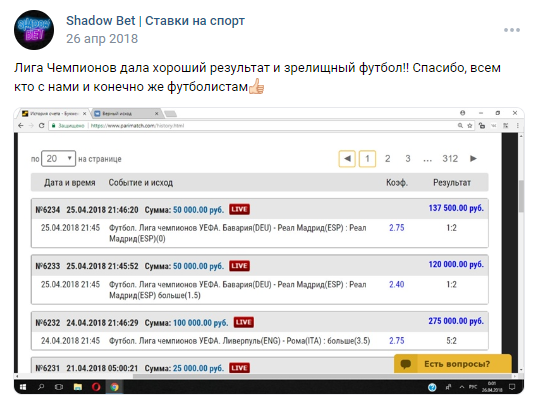The height and width of the screenshot is (404, 533).
Task: Click the 275 000.00 руб. result amount
Action: point(456,321)
